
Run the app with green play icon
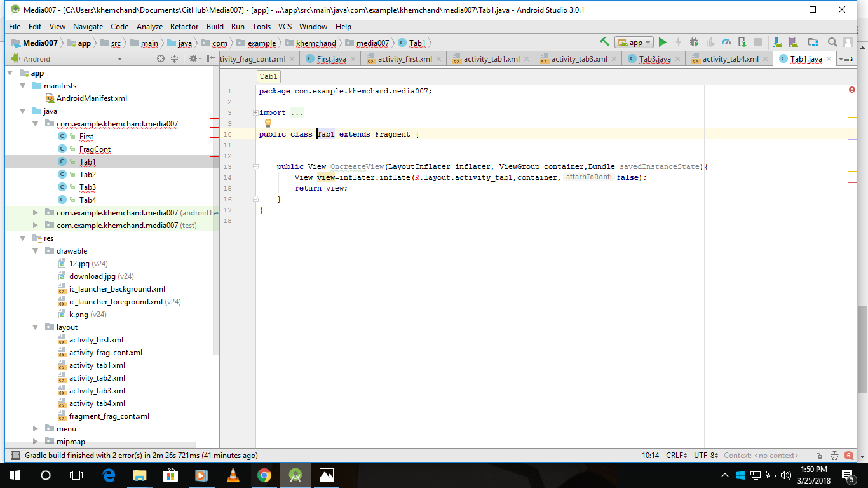(663, 43)
